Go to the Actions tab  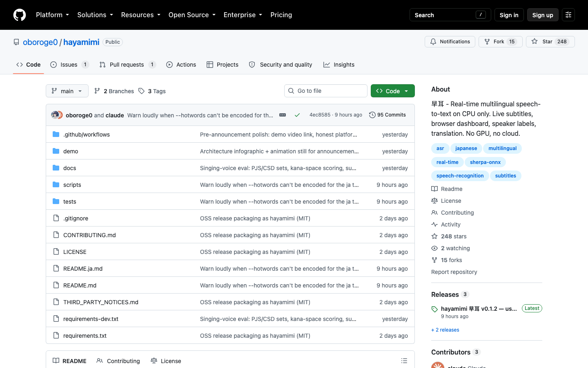(x=181, y=65)
